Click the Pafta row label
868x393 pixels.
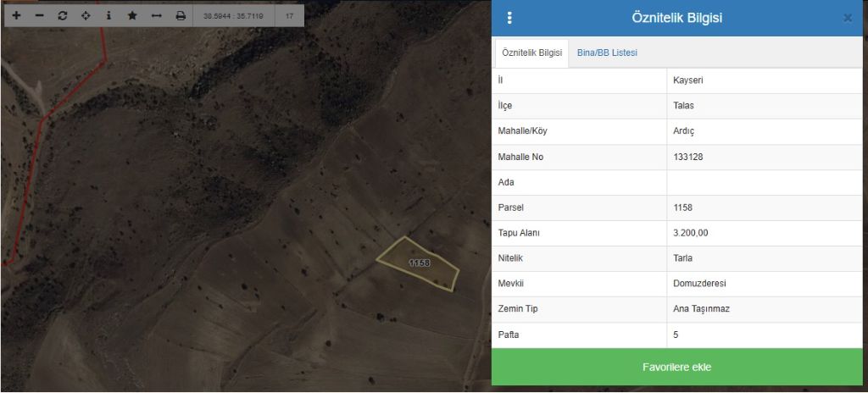509,335
